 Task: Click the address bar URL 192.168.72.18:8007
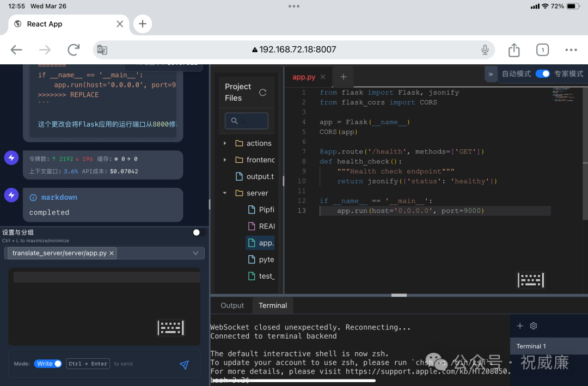(x=294, y=50)
